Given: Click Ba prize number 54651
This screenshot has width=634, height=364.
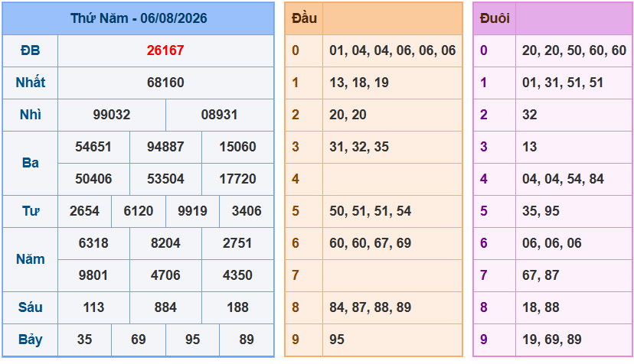Looking at the screenshot, I should coord(93,147).
